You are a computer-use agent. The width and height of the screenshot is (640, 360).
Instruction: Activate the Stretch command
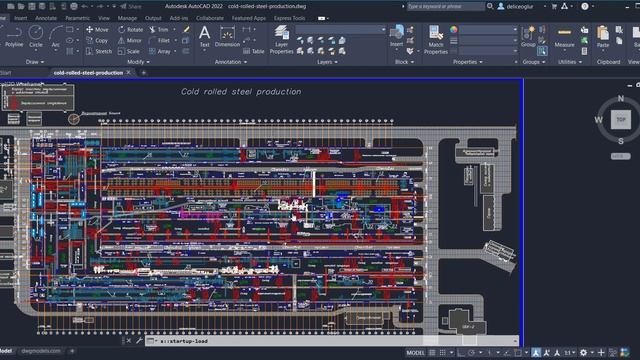tap(99, 51)
